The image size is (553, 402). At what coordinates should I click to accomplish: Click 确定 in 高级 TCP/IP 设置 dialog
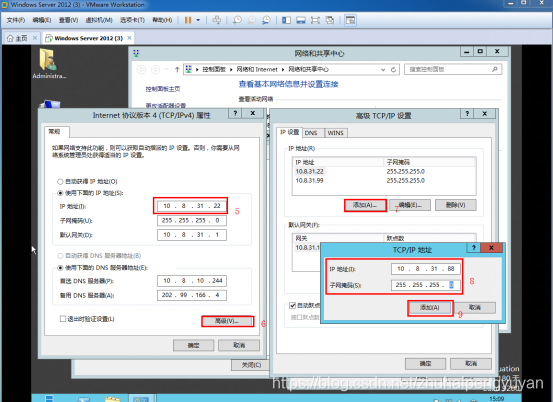pos(425,364)
